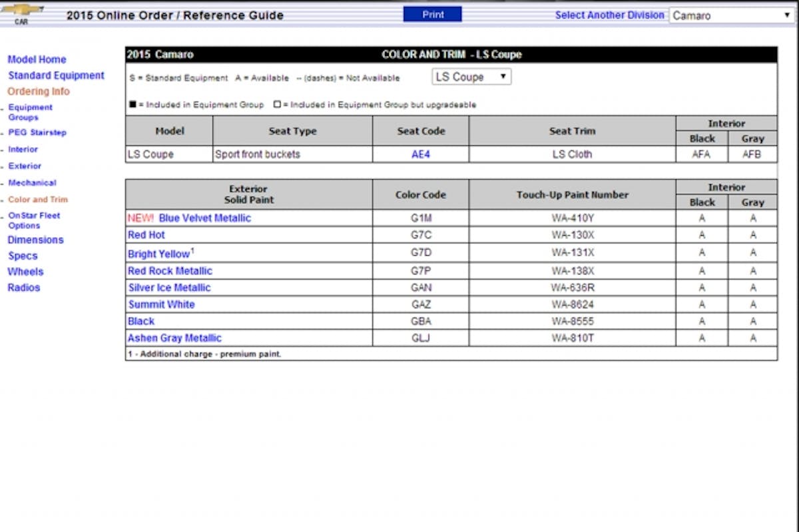
Task: Navigate to PEG Stairstep section
Action: point(37,133)
